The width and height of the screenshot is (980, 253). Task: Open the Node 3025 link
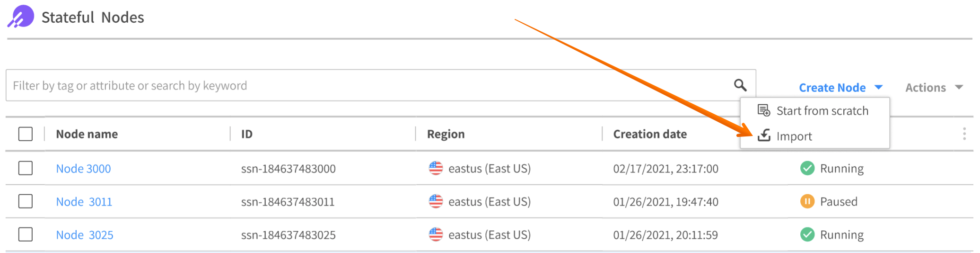[85, 235]
